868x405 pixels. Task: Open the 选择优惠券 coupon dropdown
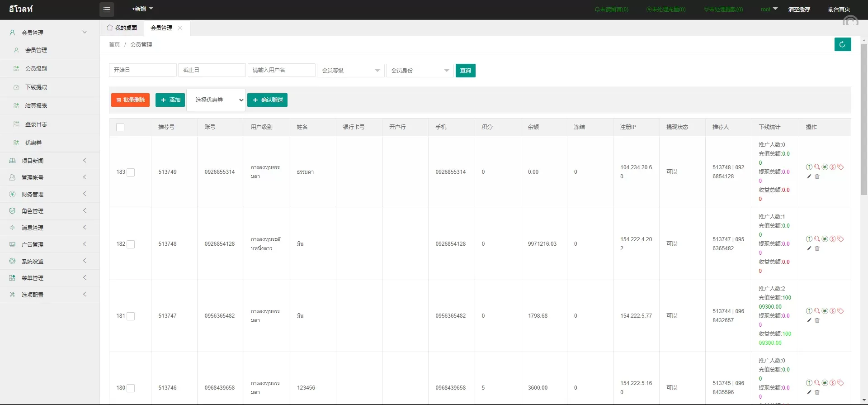216,100
